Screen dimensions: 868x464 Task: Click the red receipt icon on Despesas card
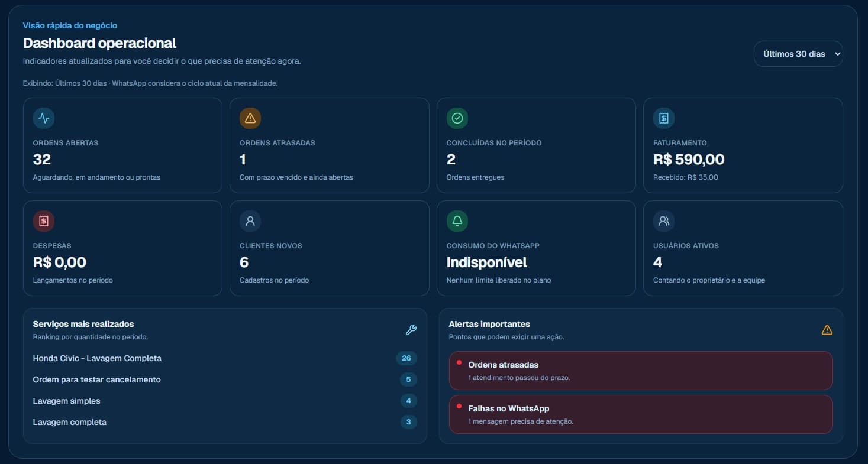(x=44, y=221)
